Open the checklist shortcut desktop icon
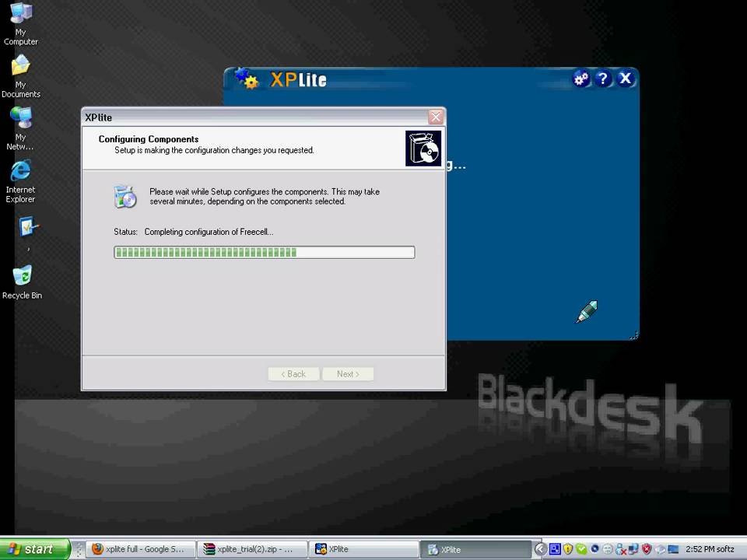 pyautogui.click(x=28, y=227)
